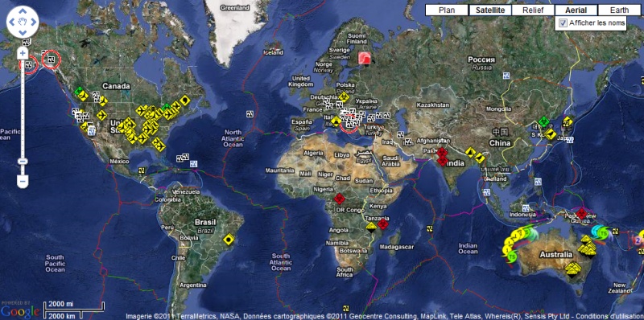The height and width of the screenshot is (320, 644).
Task: Click the earthquake marker on the bottom edge
Action: pyautogui.click(x=346, y=308)
